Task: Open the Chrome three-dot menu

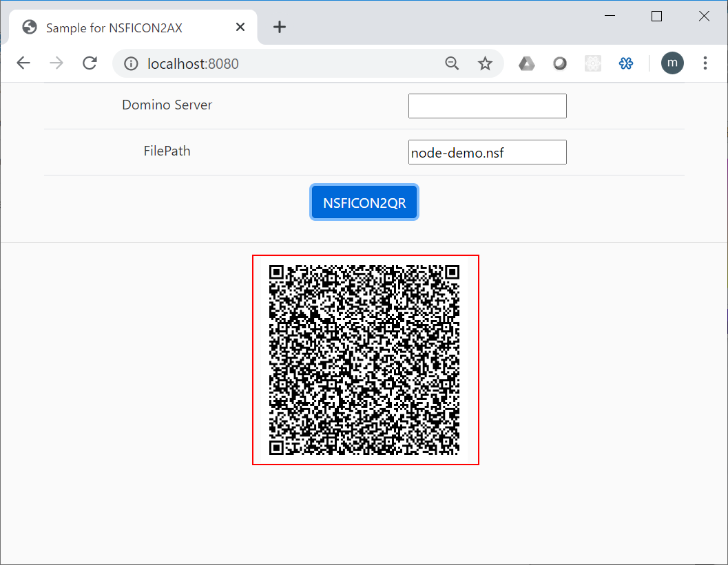Action: point(705,63)
